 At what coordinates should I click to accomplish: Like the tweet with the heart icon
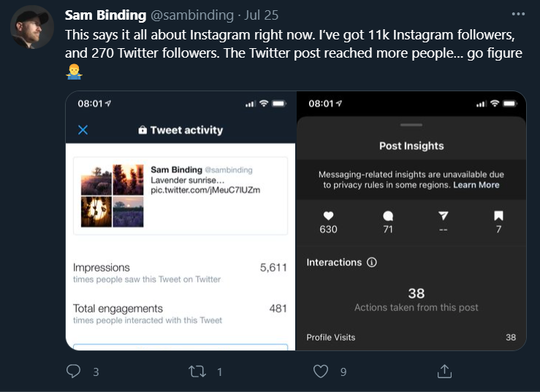[321, 372]
